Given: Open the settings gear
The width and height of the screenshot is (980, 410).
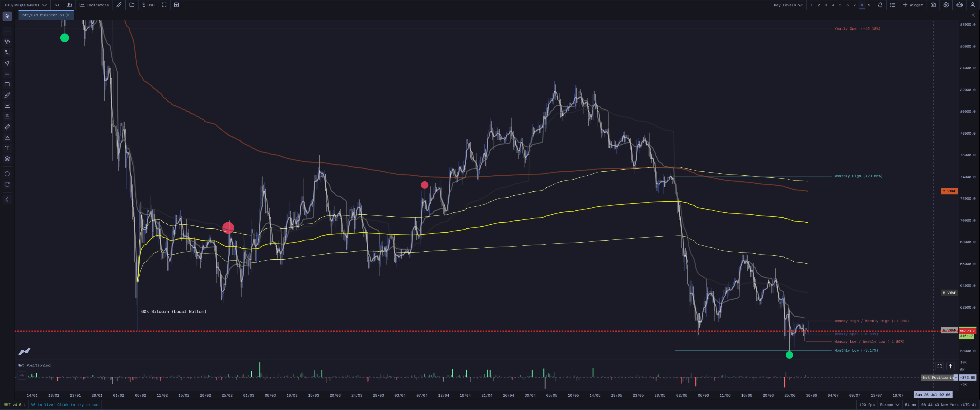Looking at the screenshot, I should click(x=946, y=5).
